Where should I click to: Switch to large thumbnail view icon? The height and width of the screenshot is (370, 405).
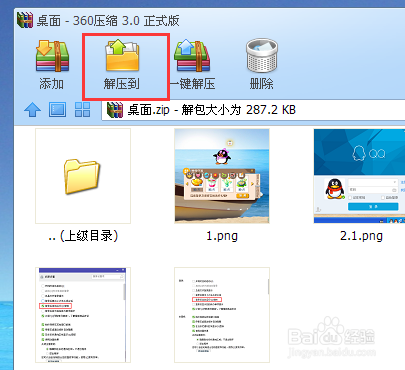click(57, 109)
